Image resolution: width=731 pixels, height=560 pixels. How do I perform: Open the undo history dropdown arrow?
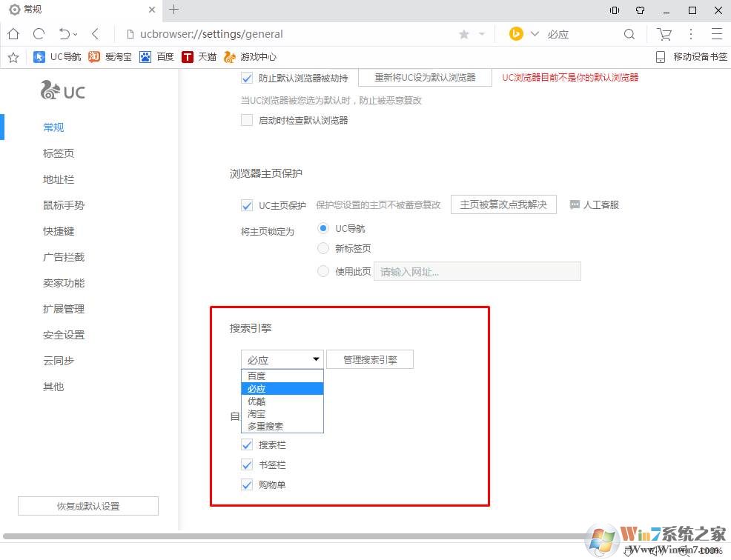point(76,34)
